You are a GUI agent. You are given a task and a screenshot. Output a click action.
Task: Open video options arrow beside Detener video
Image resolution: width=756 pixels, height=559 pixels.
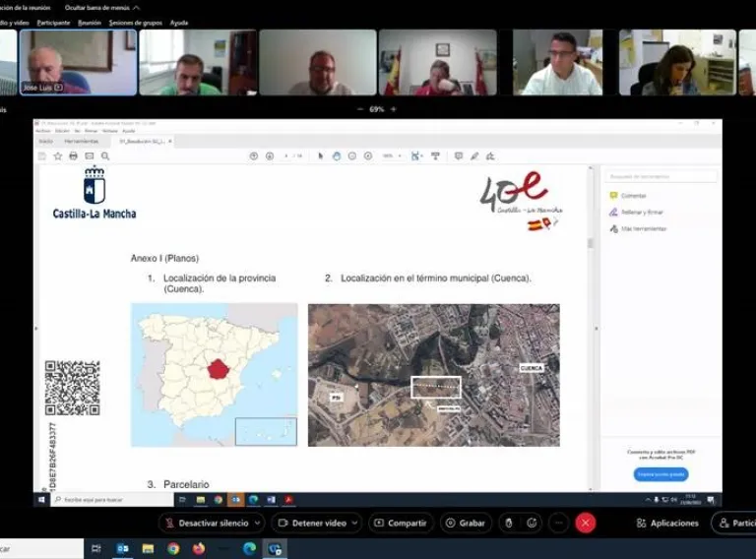point(354,523)
